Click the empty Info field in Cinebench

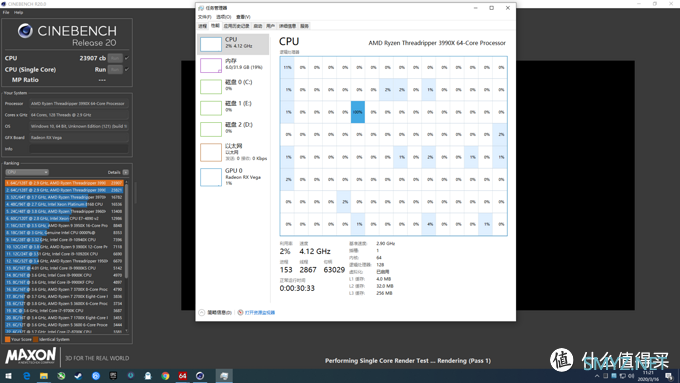pyautogui.click(x=78, y=149)
